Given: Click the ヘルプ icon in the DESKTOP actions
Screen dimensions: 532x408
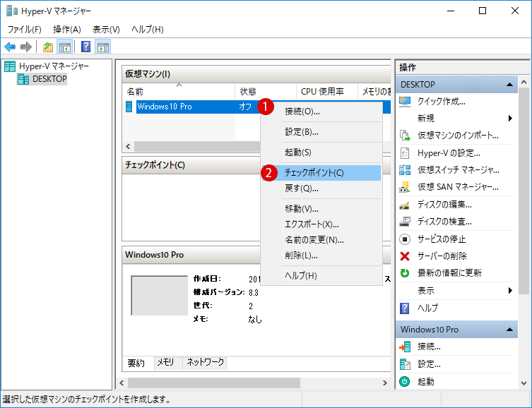Looking at the screenshot, I should coord(405,308).
